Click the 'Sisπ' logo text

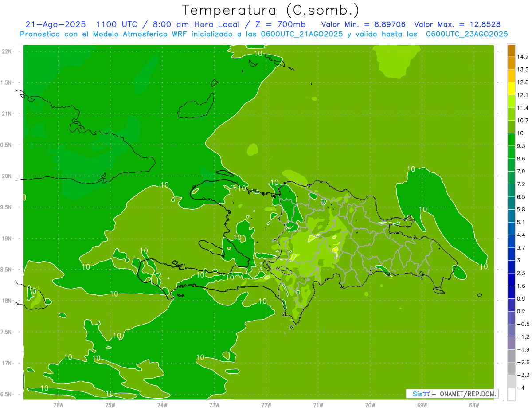click(x=421, y=394)
